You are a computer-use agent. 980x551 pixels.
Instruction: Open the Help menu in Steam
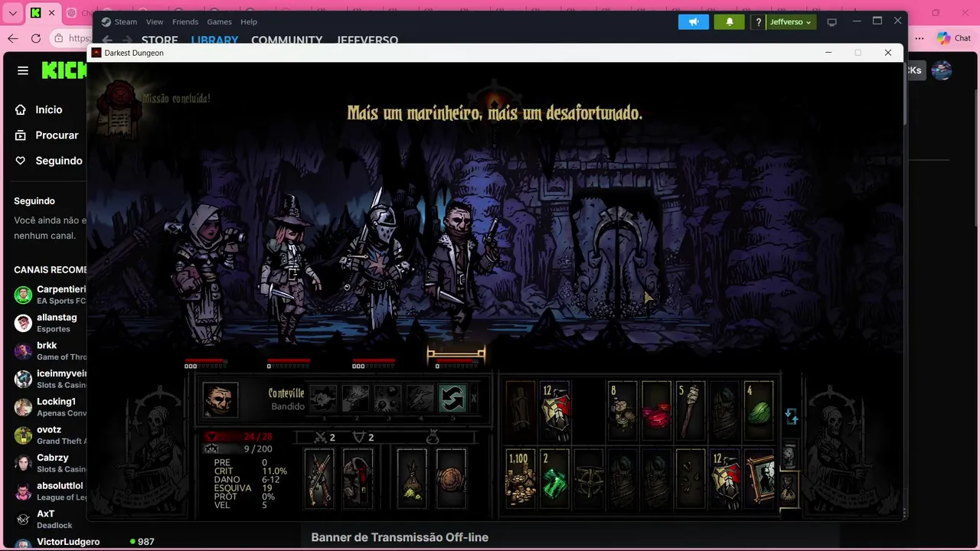click(x=249, y=21)
